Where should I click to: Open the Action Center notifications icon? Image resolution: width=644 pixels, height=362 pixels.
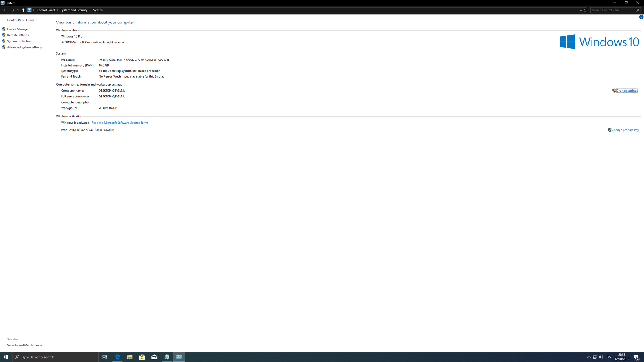point(636,357)
